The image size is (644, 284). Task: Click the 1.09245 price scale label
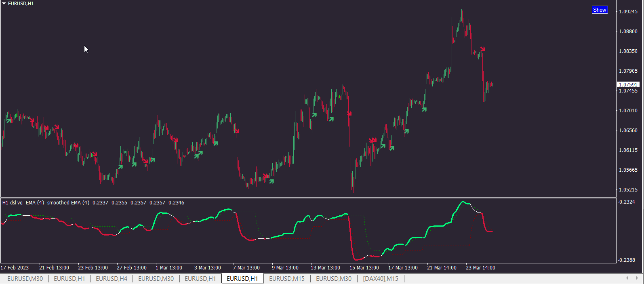tap(628, 11)
